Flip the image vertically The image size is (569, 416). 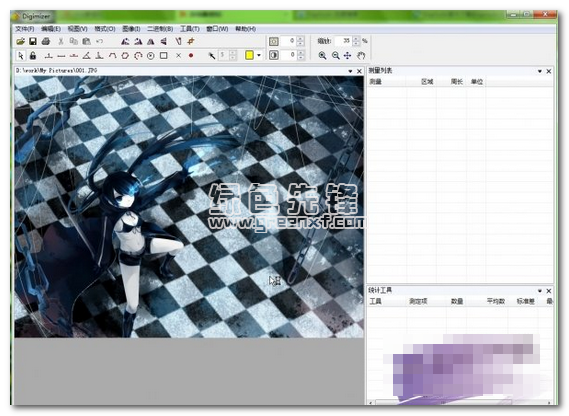tap(164, 41)
